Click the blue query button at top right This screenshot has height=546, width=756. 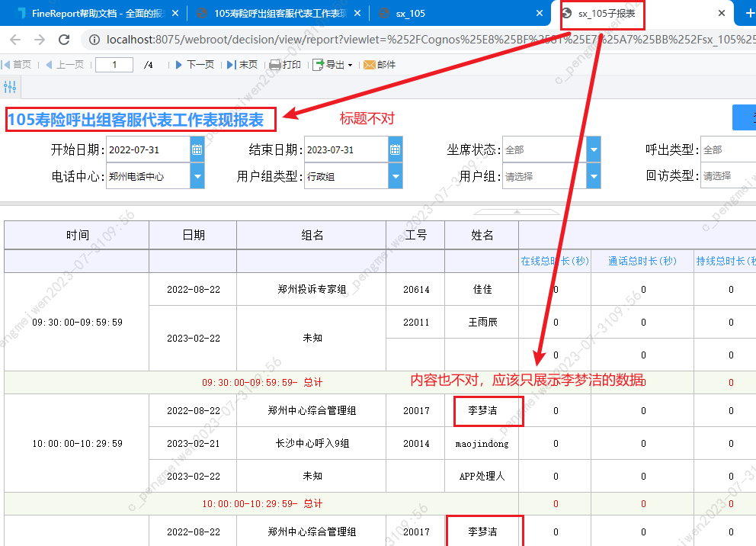[x=745, y=117]
